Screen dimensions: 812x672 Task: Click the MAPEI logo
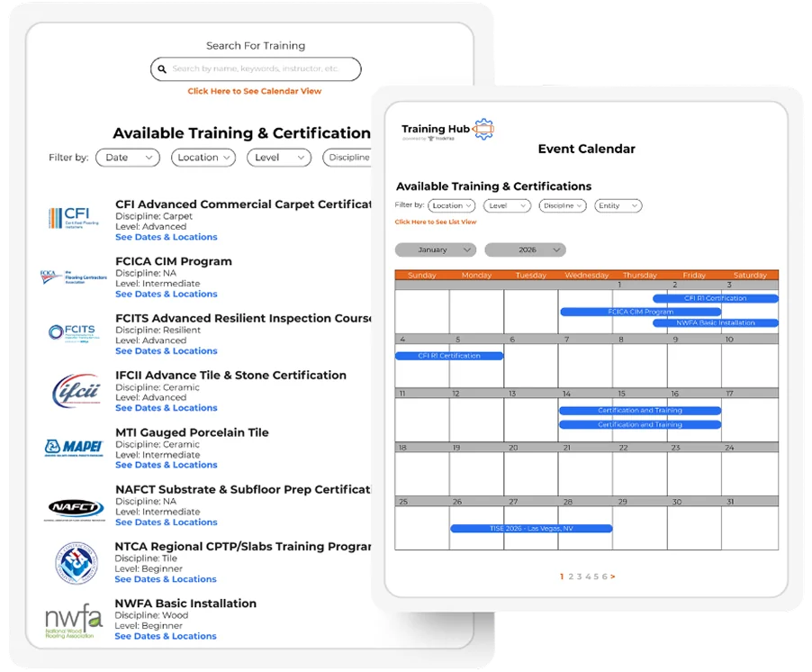coord(74,448)
